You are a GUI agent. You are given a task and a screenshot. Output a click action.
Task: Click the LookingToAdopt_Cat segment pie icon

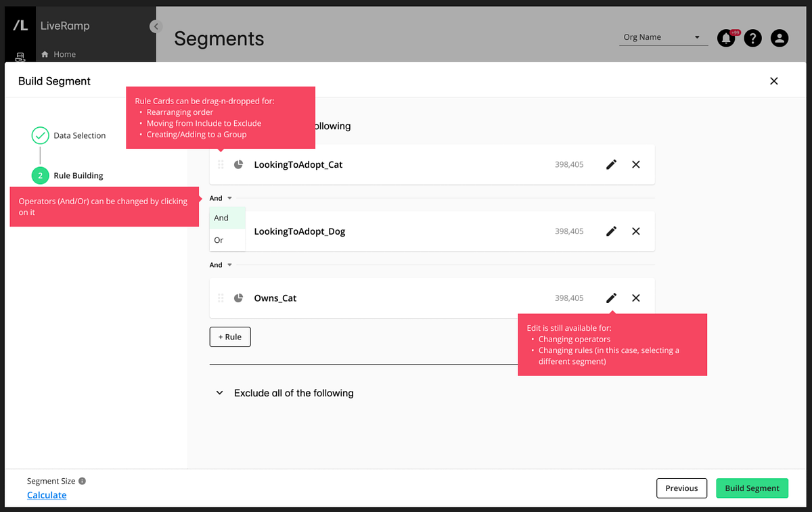pos(238,164)
